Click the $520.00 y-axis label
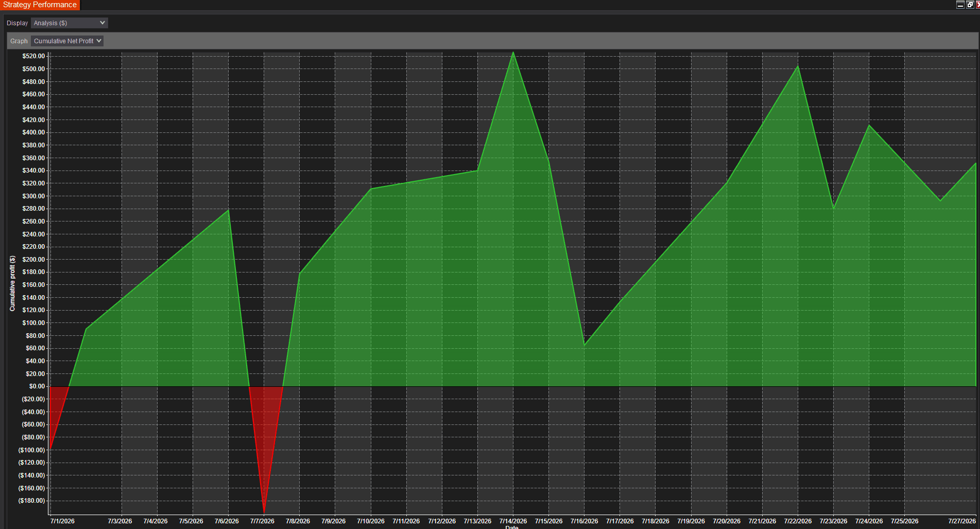The image size is (980, 529). 33,56
